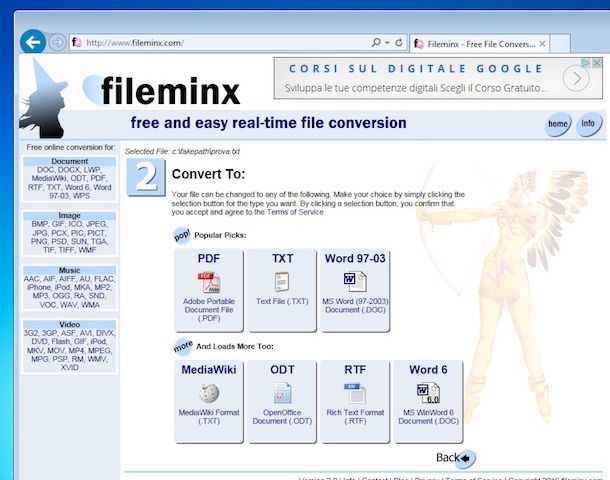Image resolution: width=610 pixels, height=480 pixels.
Task: Click the Back arrow icon
Action: [467, 458]
